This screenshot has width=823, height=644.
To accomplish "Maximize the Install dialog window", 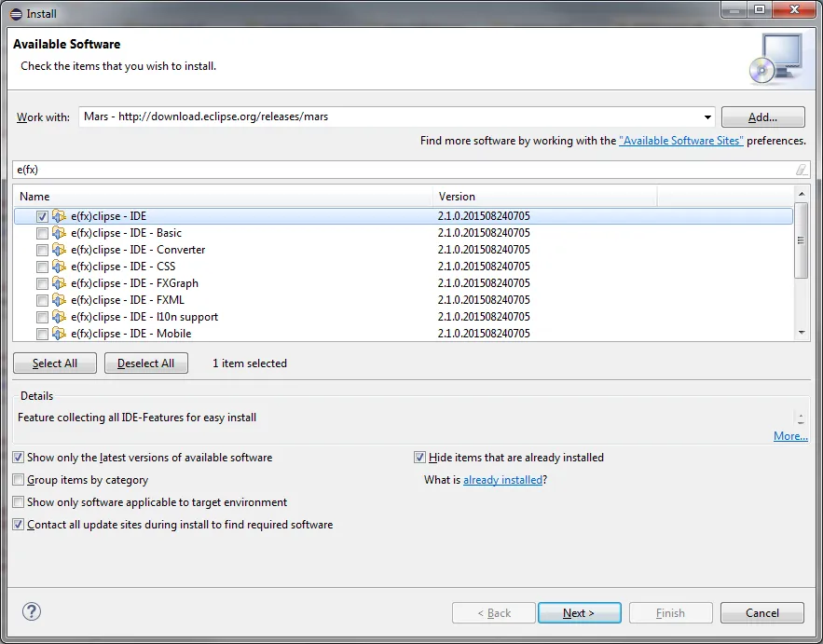I will pos(760,9).
